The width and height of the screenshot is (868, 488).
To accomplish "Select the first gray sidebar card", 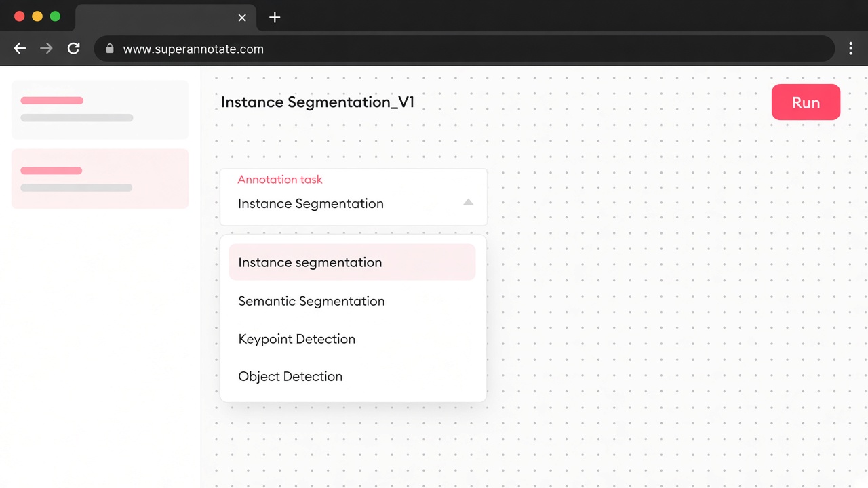I will click(x=100, y=110).
